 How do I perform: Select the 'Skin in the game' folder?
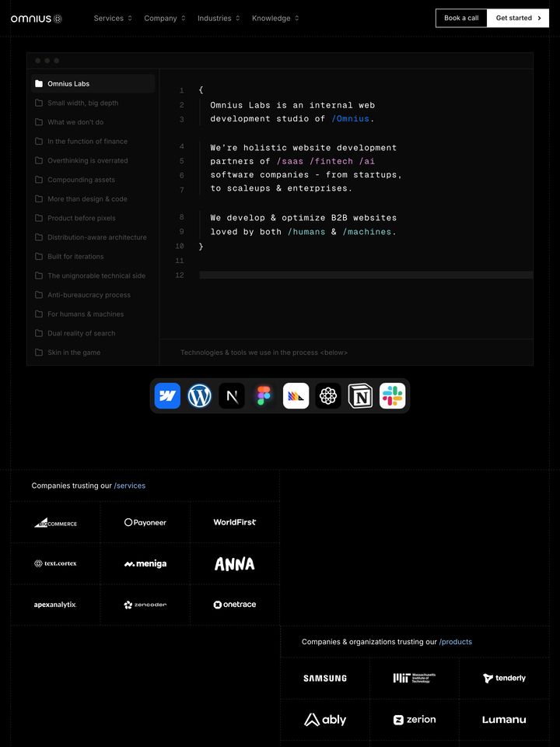point(93,352)
